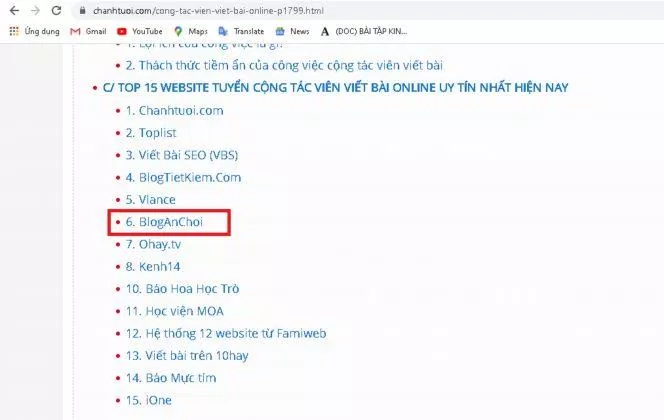Open the 1. Chanhtuoi.com link
Image resolution: width=664 pixels, height=420 pixels.
[x=174, y=111]
